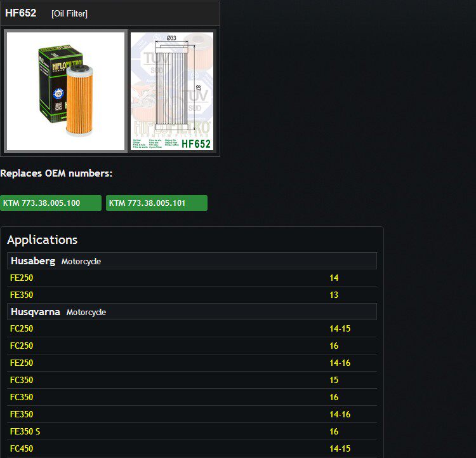This screenshot has width=476, height=458.
Task: Open FC450 application link
Action: click(x=22, y=448)
